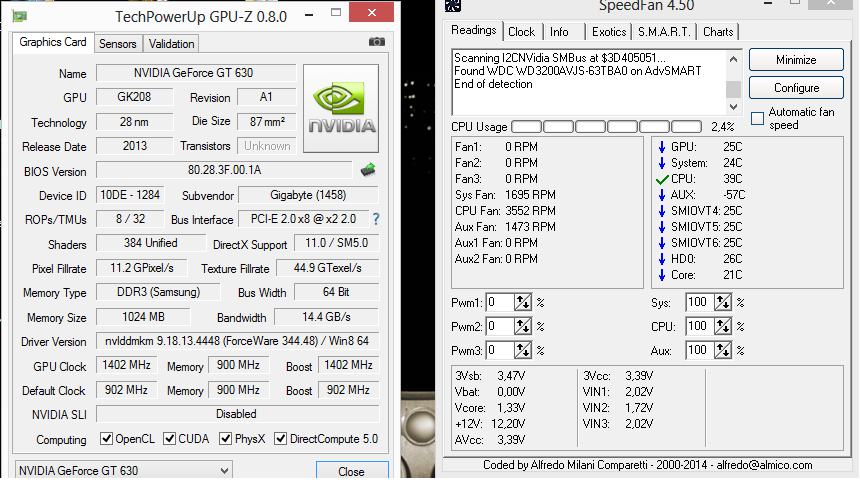860x480 pixels.
Task: Click Sys speed value input field
Action: point(700,302)
